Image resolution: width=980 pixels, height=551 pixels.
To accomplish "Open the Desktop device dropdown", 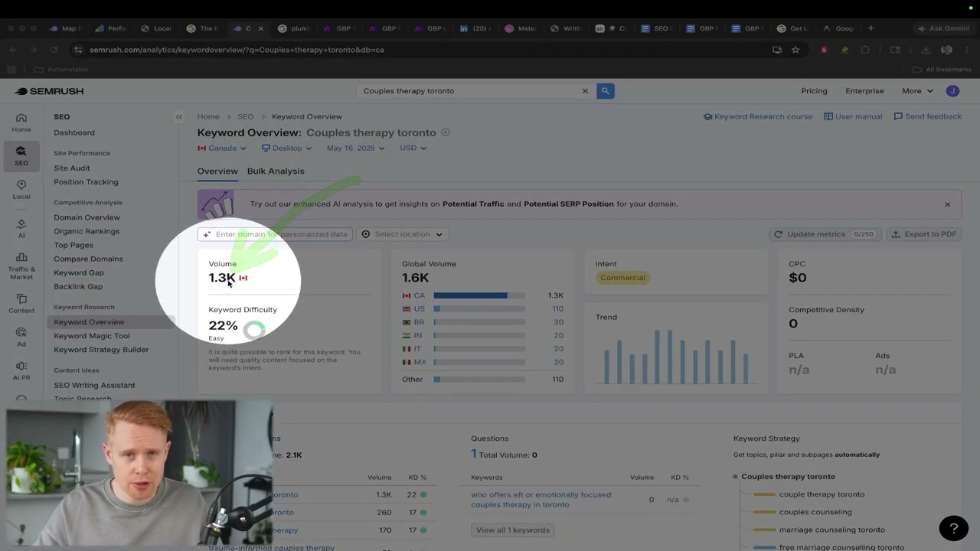I will pyautogui.click(x=287, y=148).
